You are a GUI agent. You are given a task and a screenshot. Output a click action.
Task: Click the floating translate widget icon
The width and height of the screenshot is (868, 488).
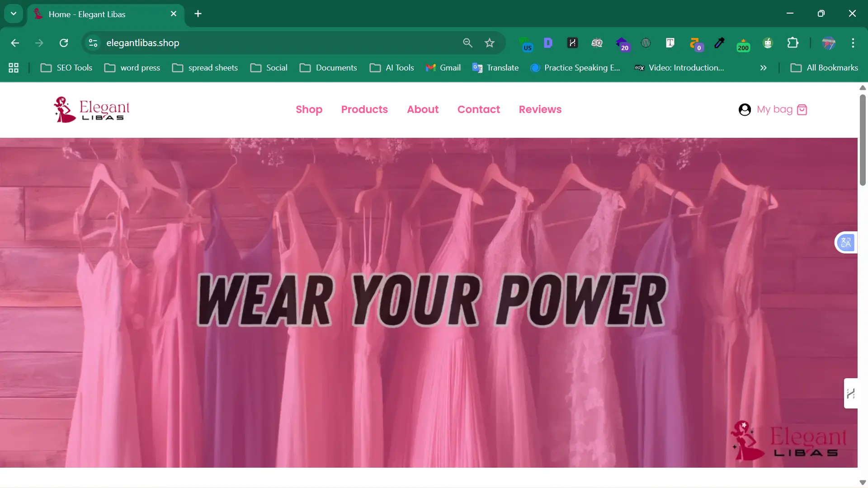point(845,243)
